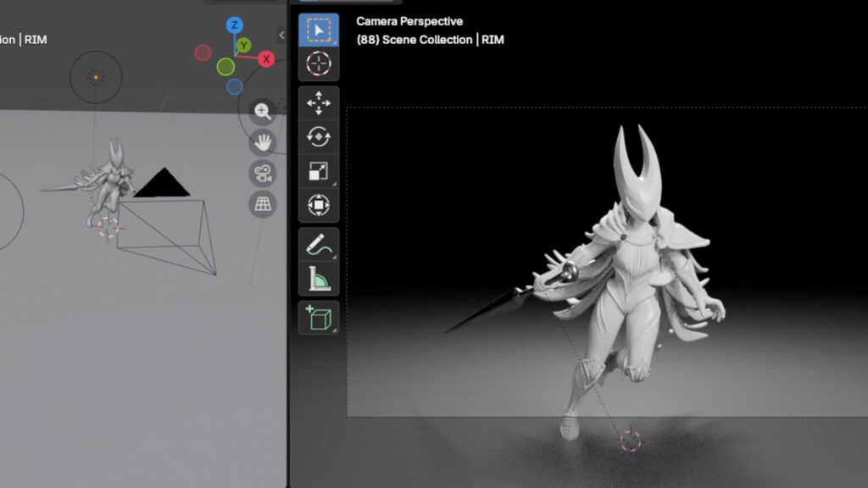The height and width of the screenshot is (488, 868).
Task: Toggle camera view with the camera icon
Action: tap(263, 173)
